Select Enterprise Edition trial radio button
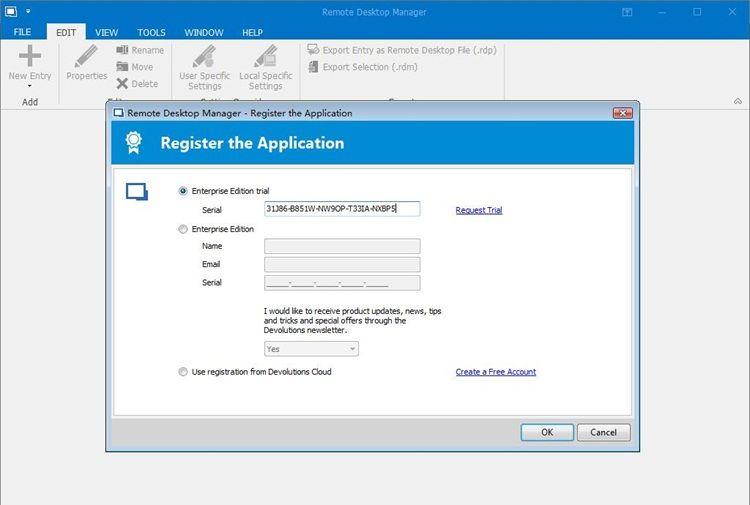 (x=182, y=191)
